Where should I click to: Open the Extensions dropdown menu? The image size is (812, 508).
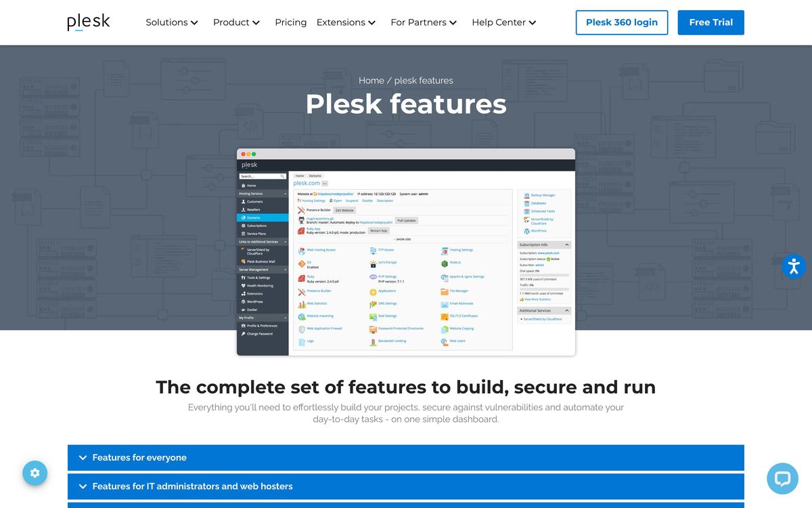(x=346, y=22)
